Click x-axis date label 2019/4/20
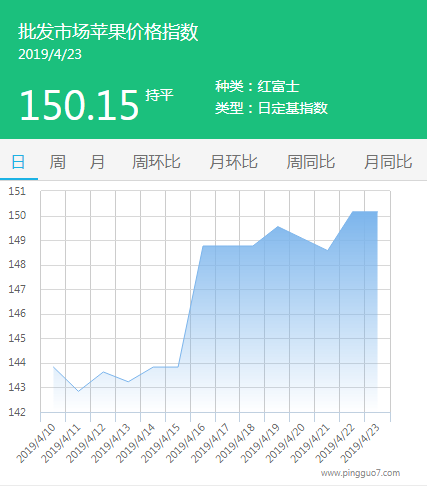Viewport: 427px width, 486px height. 285,443
